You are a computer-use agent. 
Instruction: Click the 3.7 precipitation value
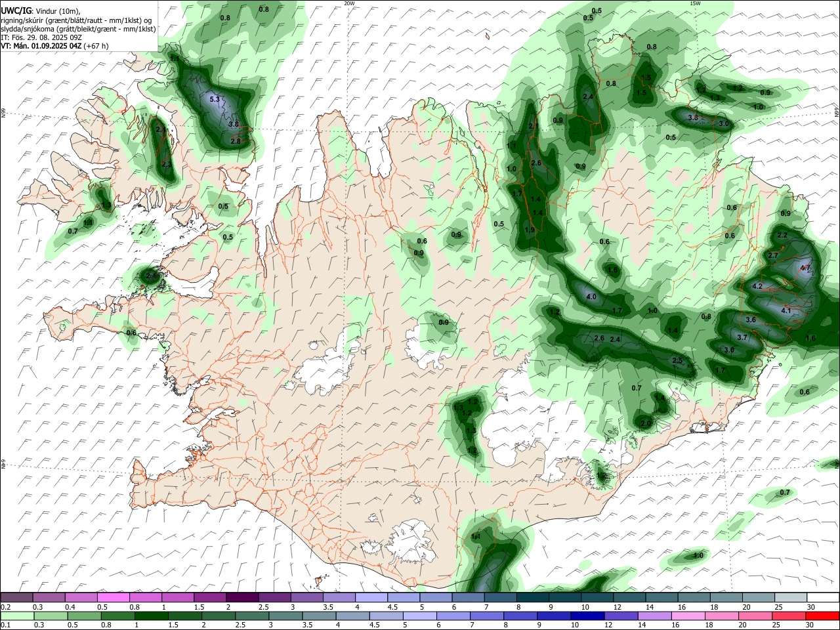742,337
